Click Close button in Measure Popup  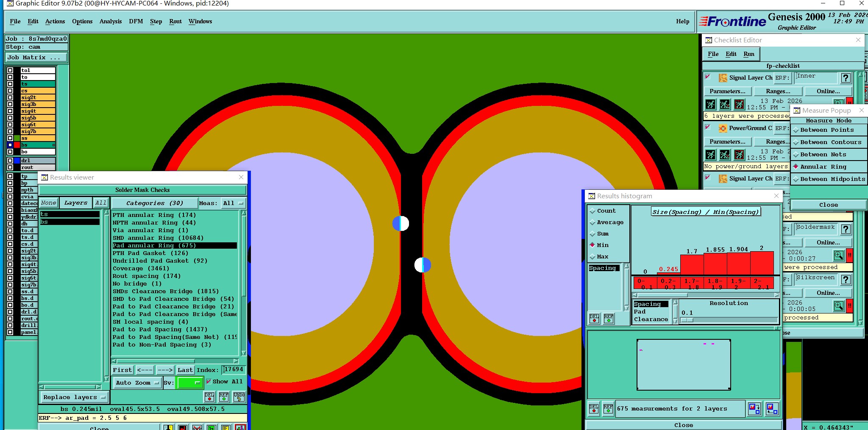click(x=828, y=205)
